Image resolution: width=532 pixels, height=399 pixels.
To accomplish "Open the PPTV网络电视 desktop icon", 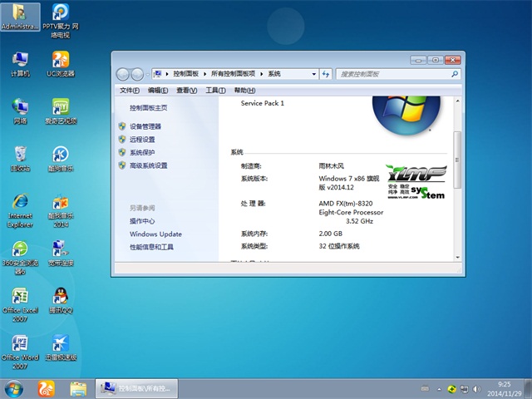I will coord(61,16).
